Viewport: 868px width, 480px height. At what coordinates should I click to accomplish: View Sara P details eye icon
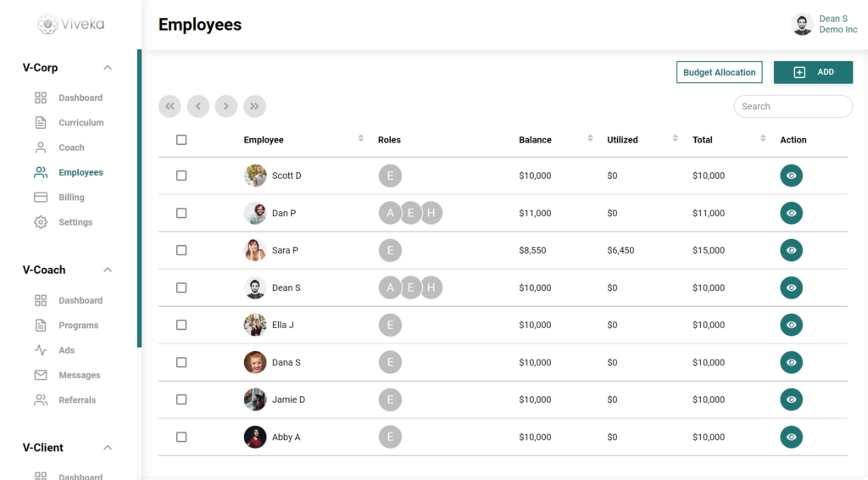[791, 250]
